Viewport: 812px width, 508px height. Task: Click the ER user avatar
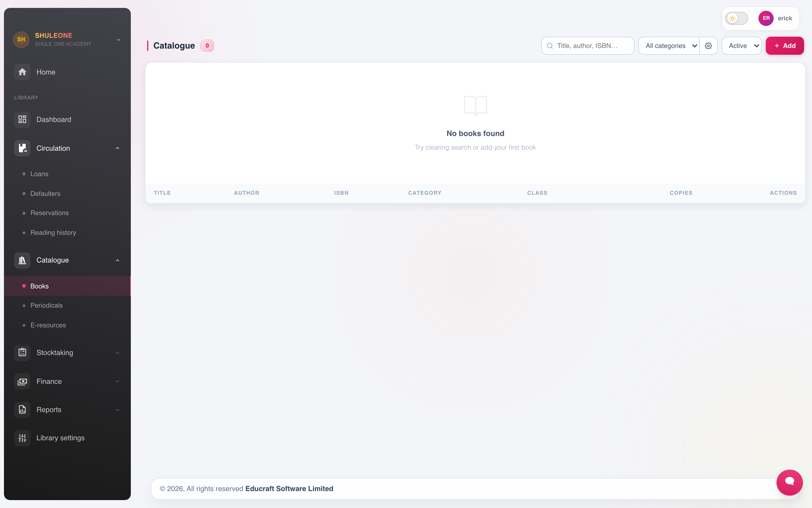766,18
